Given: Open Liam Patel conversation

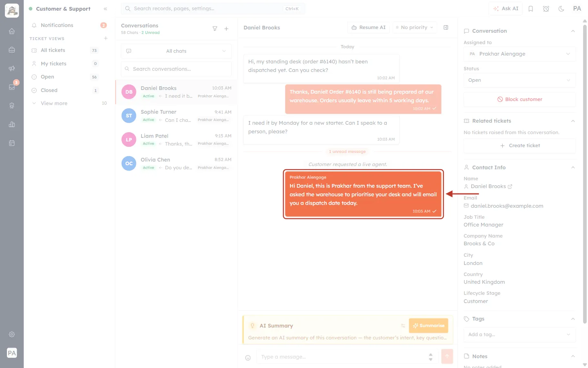Looking at the screenshot, I should pos(176,139).
